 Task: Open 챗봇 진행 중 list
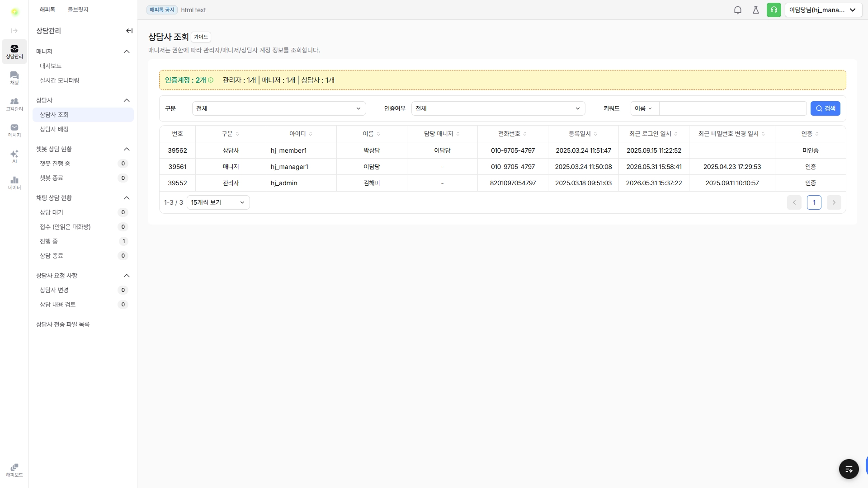83,164
